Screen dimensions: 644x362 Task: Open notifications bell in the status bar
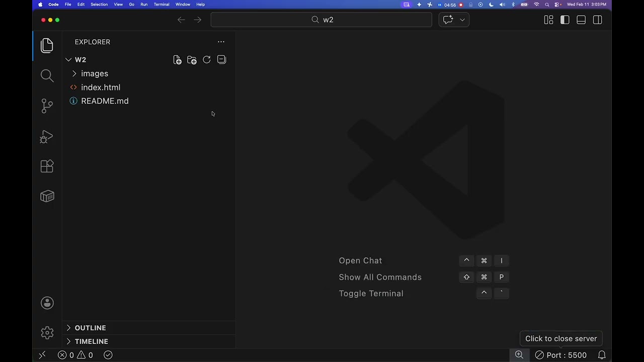602,355
